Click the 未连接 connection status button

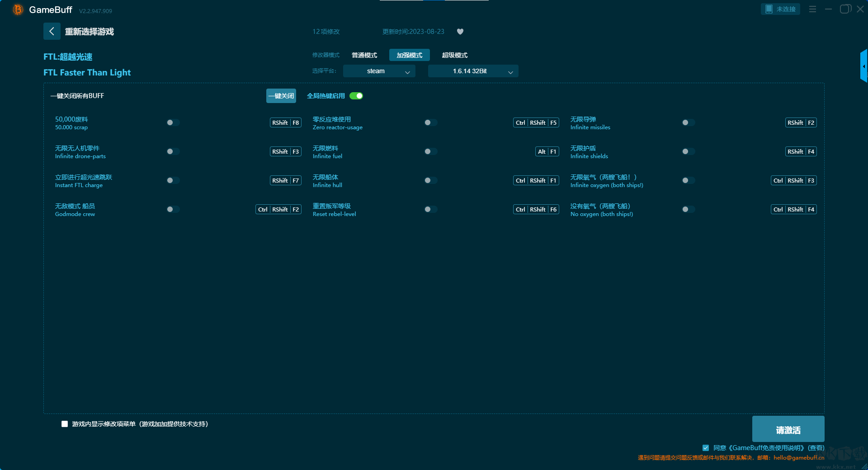781,9
